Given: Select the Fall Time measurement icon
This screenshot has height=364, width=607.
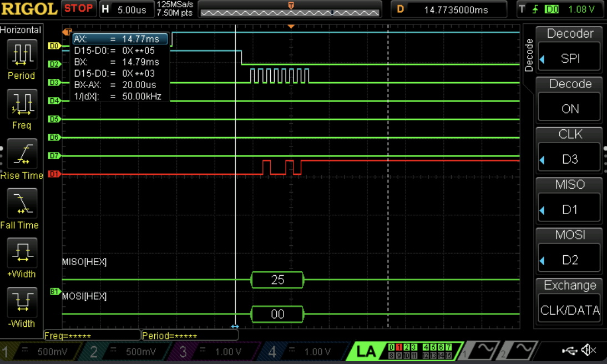Looking at the screenshot, I should 22,203.
